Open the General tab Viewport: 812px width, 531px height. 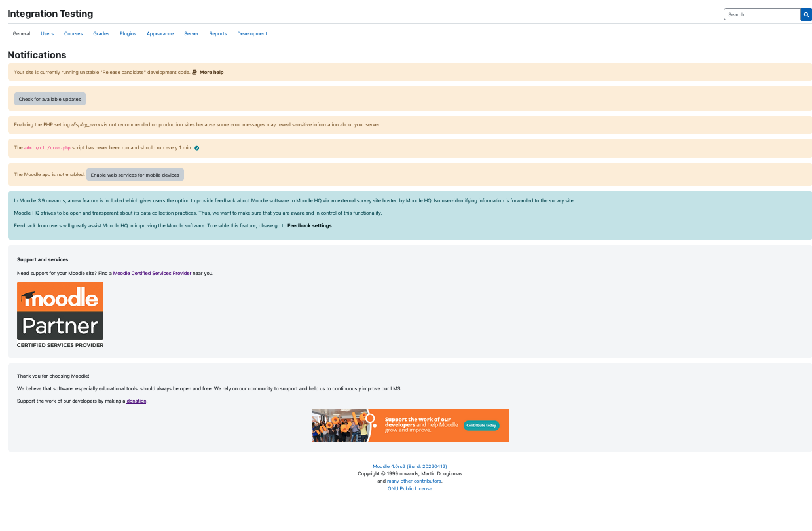[x=22, y=33]
